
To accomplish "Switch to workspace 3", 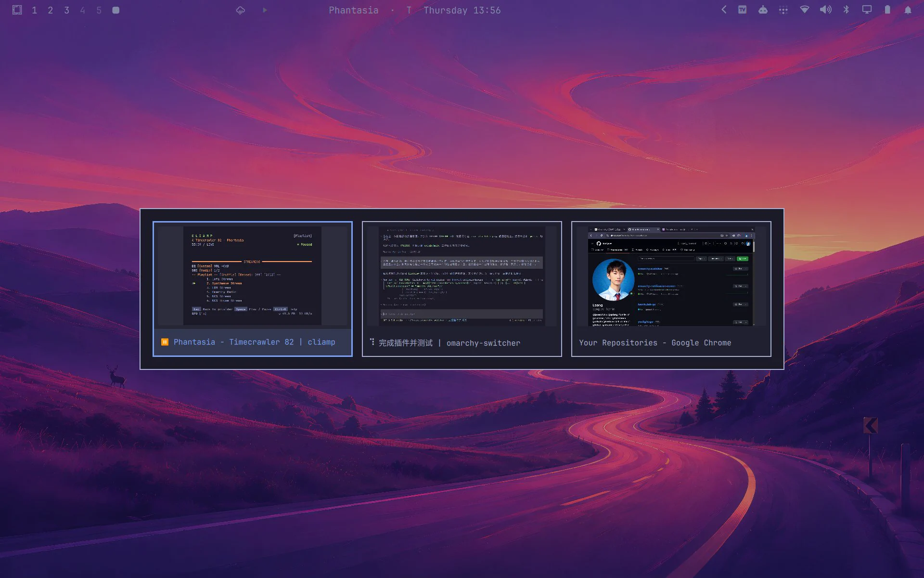I will 67,10.
